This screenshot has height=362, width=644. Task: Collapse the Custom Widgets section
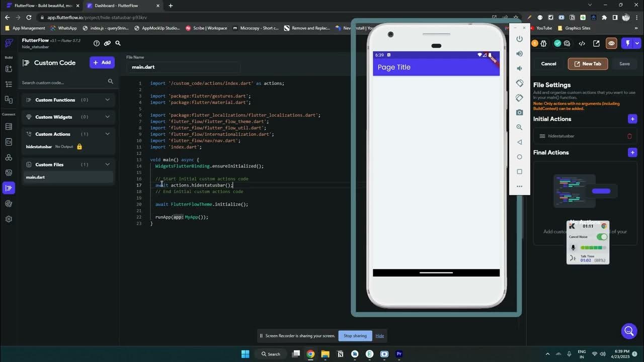click(x=107, y=117)
